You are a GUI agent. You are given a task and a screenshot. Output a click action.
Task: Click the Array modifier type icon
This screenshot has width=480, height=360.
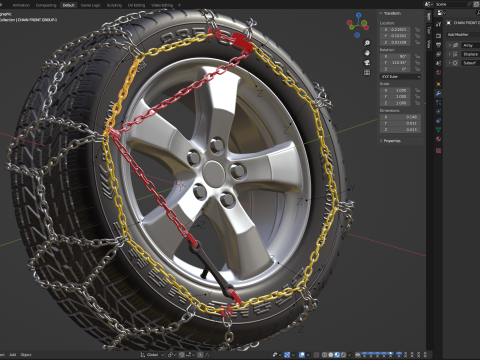456,45
